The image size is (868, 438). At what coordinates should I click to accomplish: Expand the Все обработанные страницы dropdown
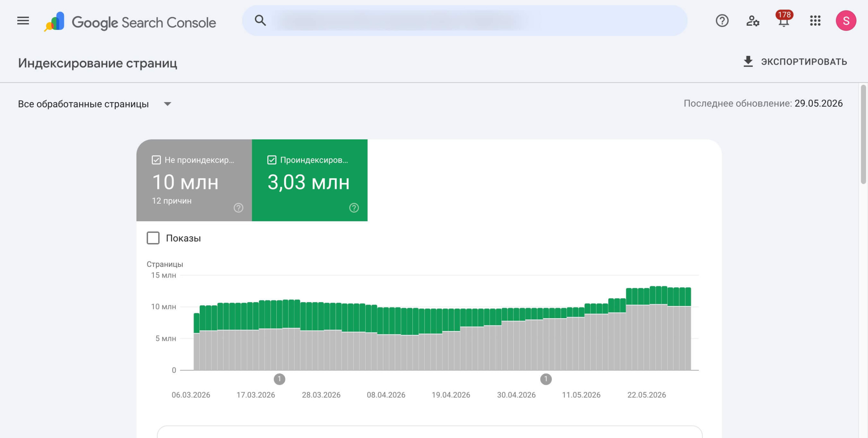(x=95, y=104)
